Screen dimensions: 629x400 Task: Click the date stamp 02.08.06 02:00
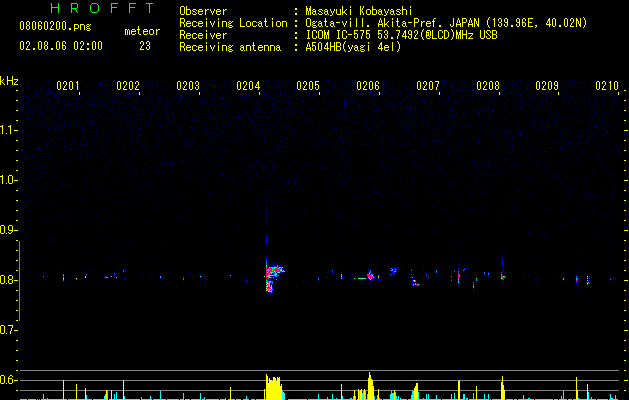click(x=61, y=46)
